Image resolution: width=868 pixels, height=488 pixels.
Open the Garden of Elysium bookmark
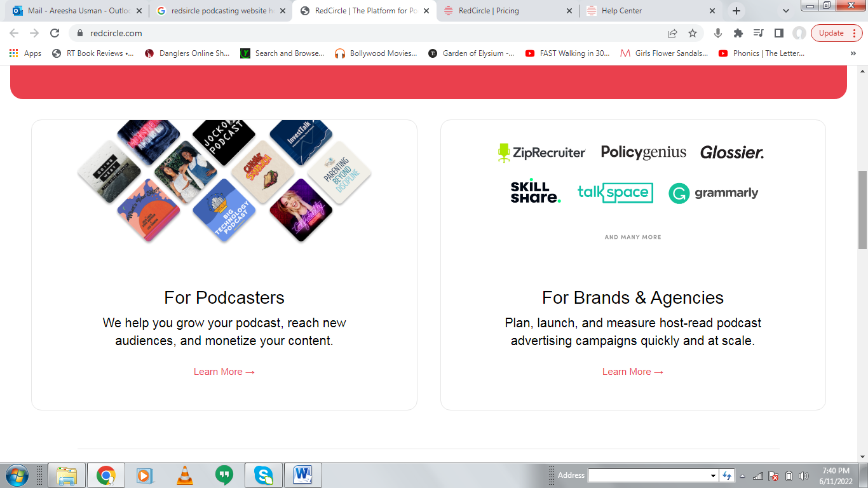[x=471, y=53]
